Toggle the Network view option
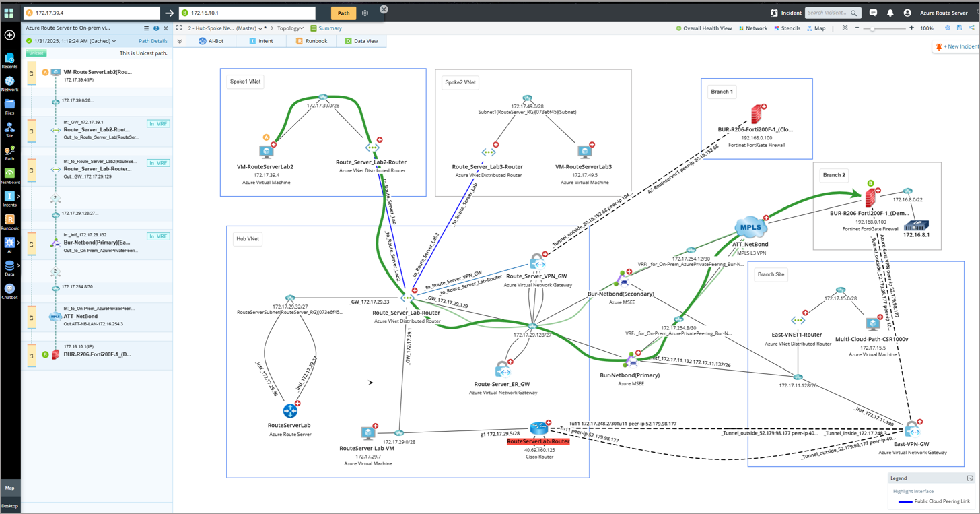Viewport: 980px width, 514px height. pos(753,28)
